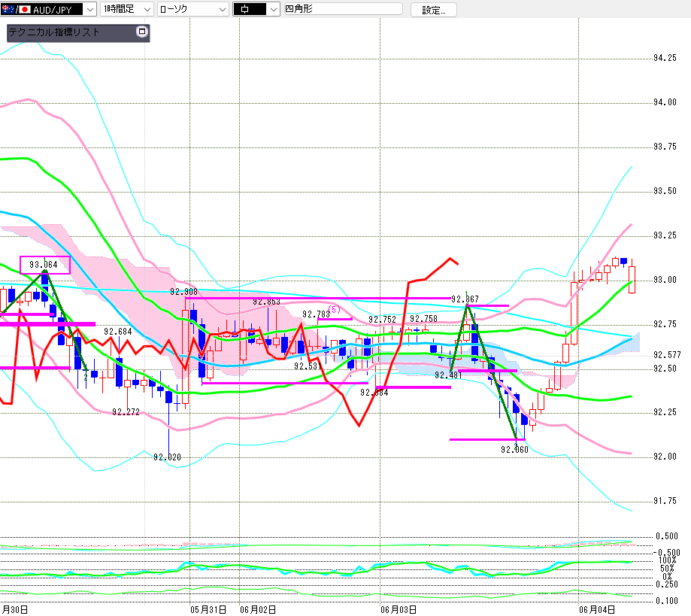Open the 中 size dropdown
The image size is (691, 616).
point(256,9)
